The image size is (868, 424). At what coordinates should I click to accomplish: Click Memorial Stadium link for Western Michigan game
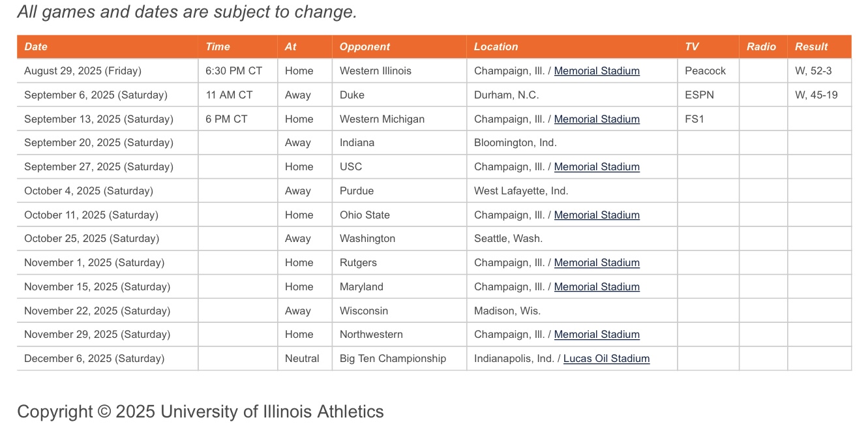coord(597,119)
